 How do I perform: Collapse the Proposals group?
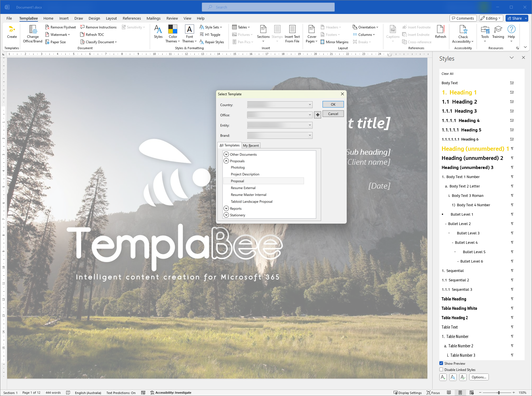point(226,161)
